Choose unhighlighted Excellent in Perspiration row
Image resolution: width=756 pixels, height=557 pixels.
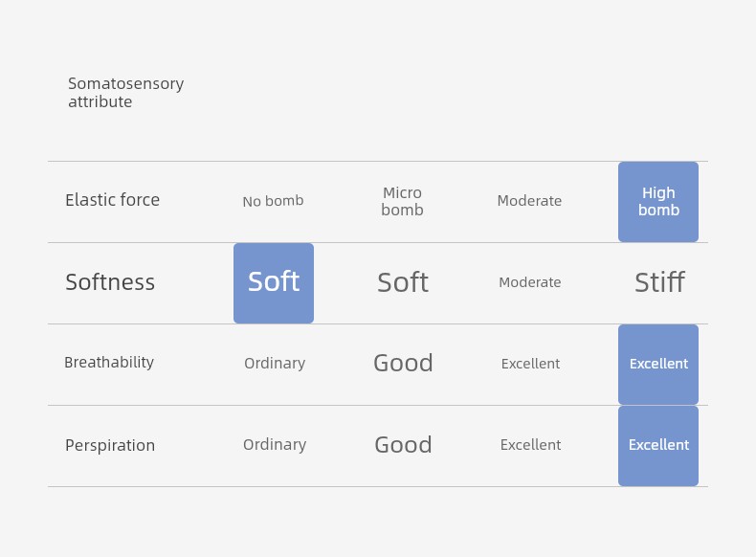[530, 445]
